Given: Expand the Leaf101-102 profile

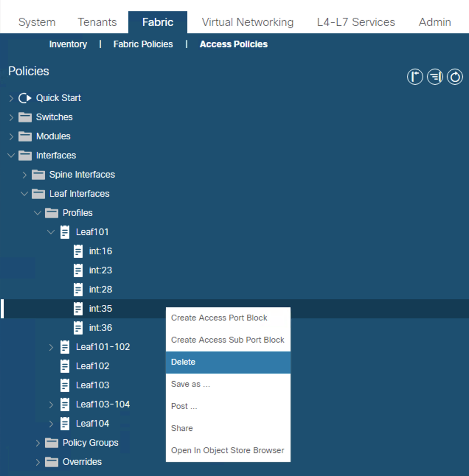Looking at the screenshot, I should [x=51, y=347].
